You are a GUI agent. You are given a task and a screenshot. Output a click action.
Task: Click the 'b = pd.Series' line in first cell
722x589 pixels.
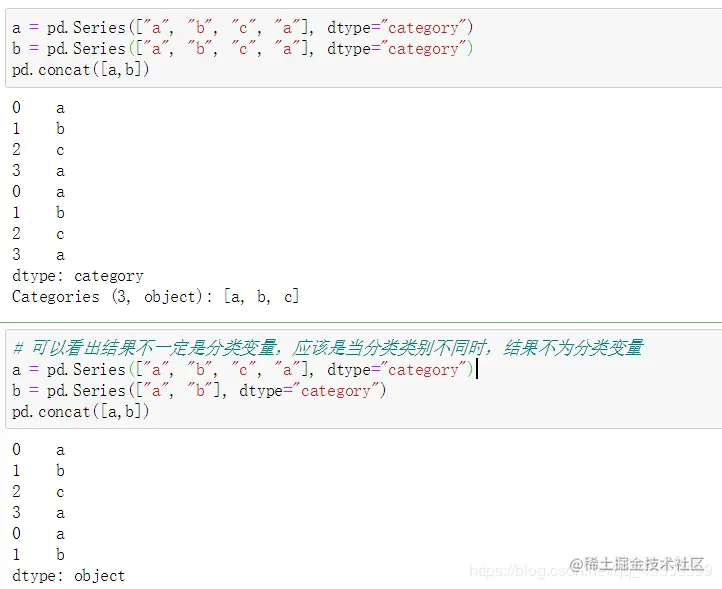pos(242,49)
